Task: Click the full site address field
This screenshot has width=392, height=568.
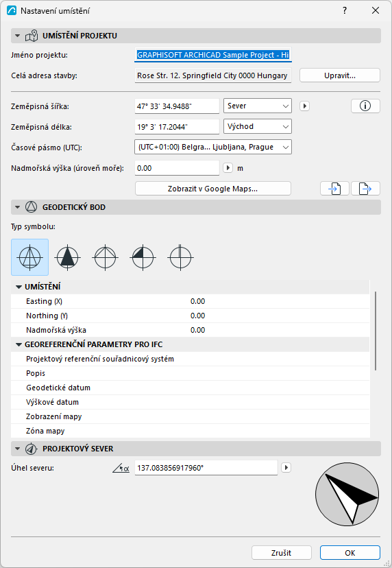Action: point(213,75)
